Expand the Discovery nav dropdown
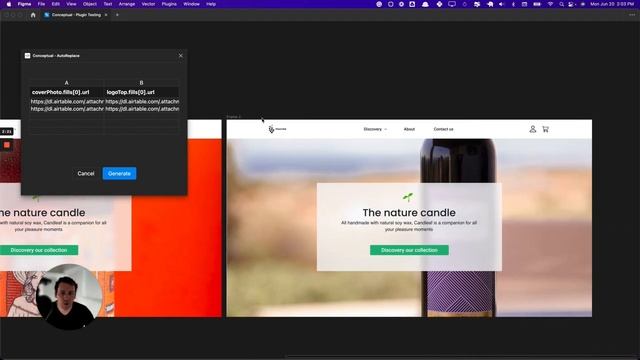640x360 pixels. (x=375, y=129)
